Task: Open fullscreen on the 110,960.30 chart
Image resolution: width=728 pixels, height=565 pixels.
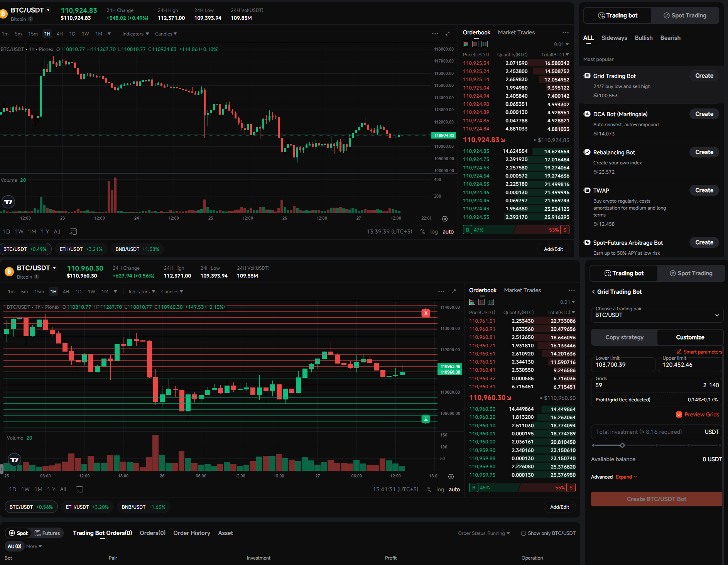Action: pos(454,292)
